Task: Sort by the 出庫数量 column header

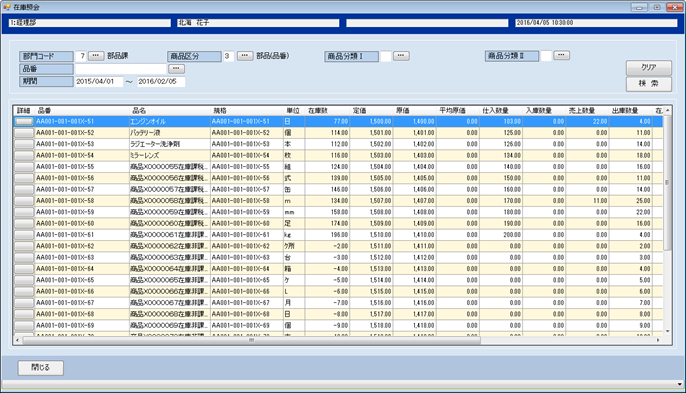Action: [630, 111]
